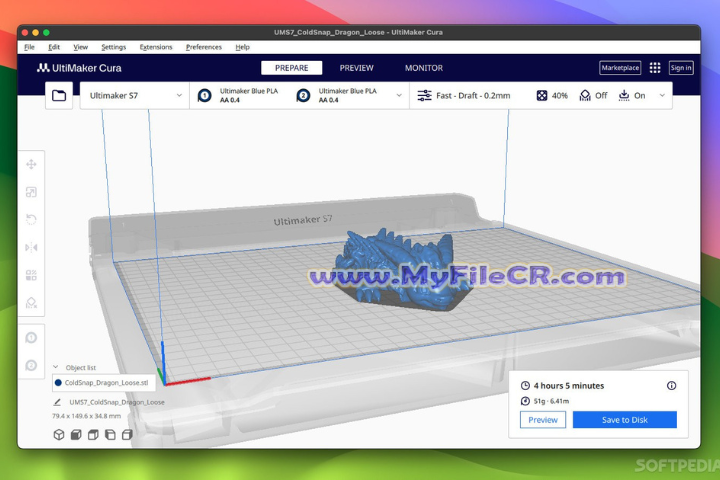Open the Settings menu
Viewport: 720px width, 480px height.
coord(113,47)
